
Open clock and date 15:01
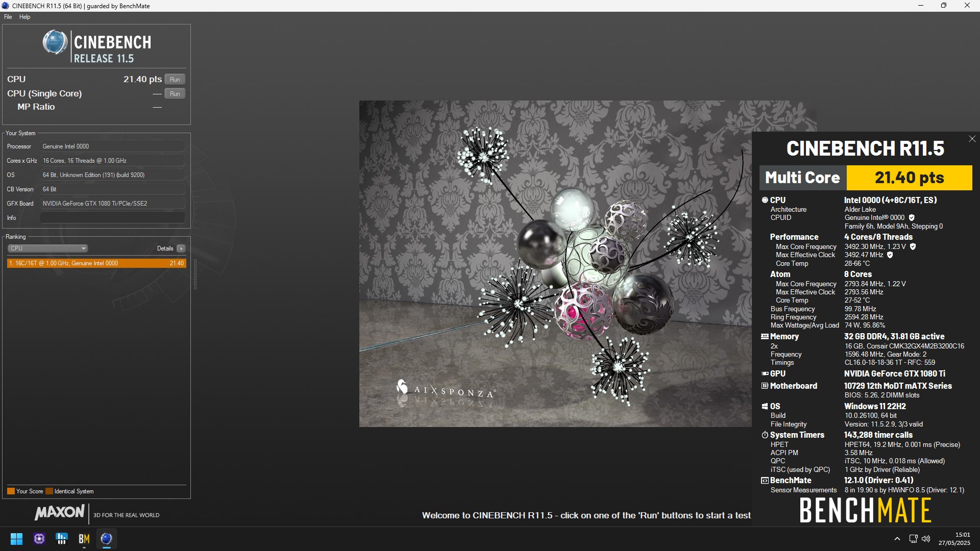click(x=954, y=539)
